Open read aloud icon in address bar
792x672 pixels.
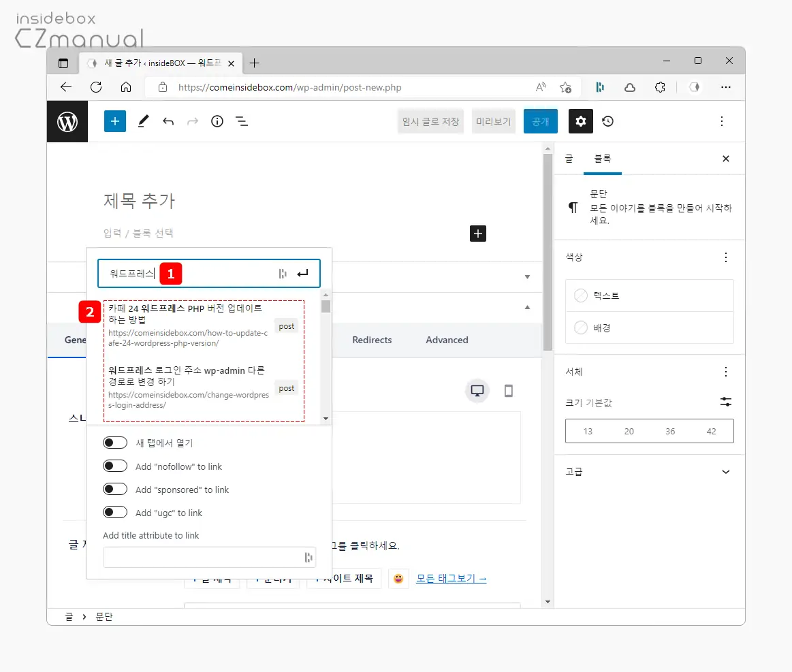pyautogui.click(x=541, y=87)
